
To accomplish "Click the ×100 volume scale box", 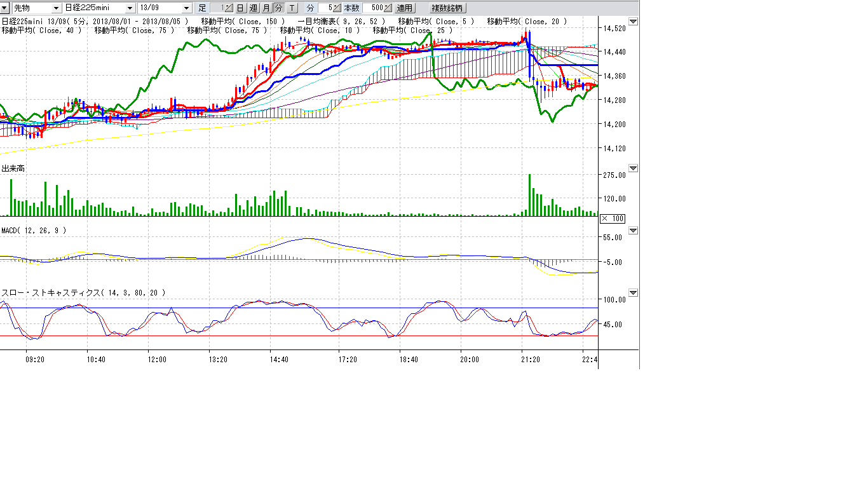I will (613, 219).
